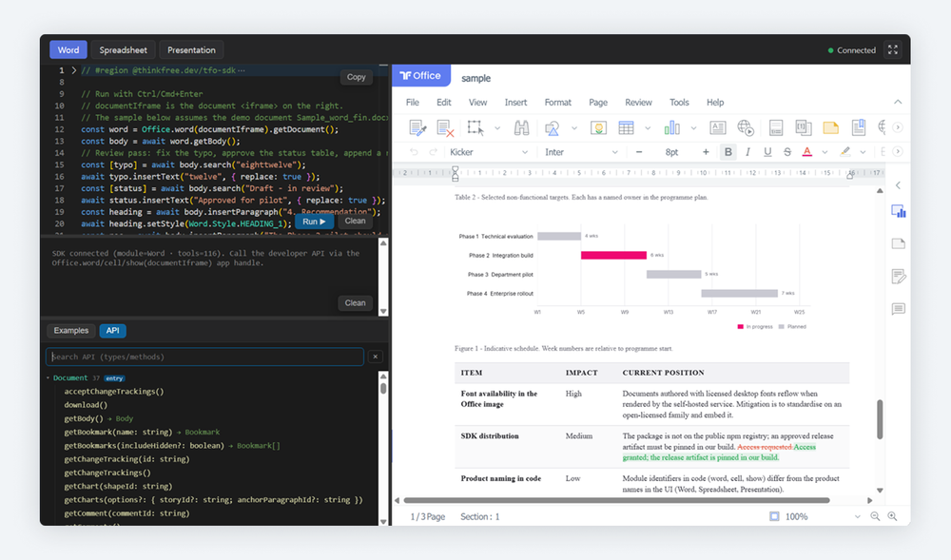This screenshot has width=951, height=560.
Task: Open the Insert menu
Action: 515,103
